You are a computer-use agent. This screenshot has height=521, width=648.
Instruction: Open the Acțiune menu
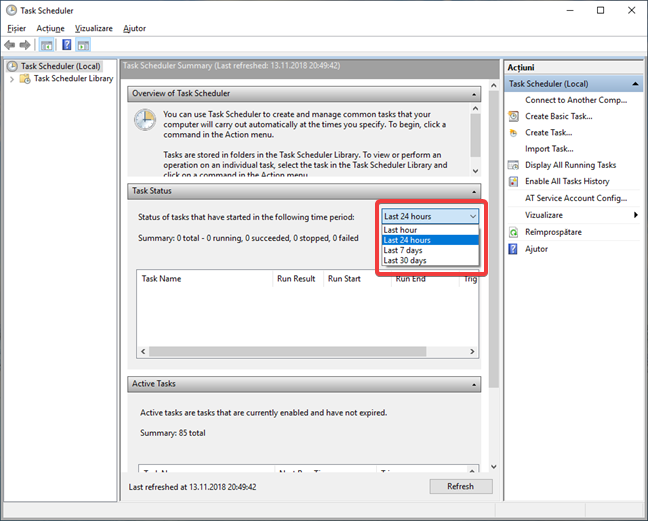point(50,29)
